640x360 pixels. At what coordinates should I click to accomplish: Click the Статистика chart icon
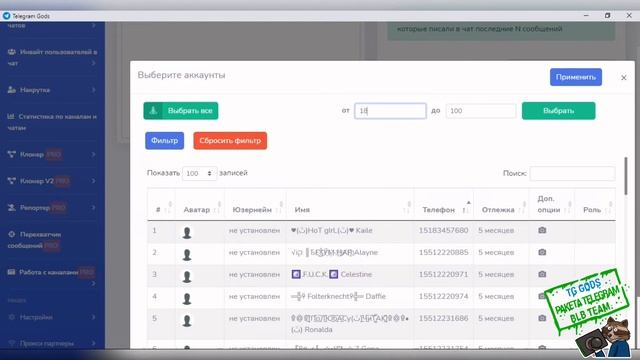pyautogui.click(x=11, y=116)
